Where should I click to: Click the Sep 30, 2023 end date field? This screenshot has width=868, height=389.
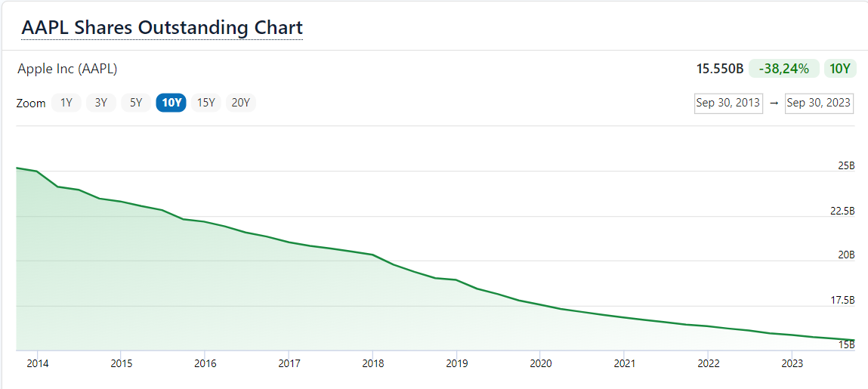(x=819, y=103)
